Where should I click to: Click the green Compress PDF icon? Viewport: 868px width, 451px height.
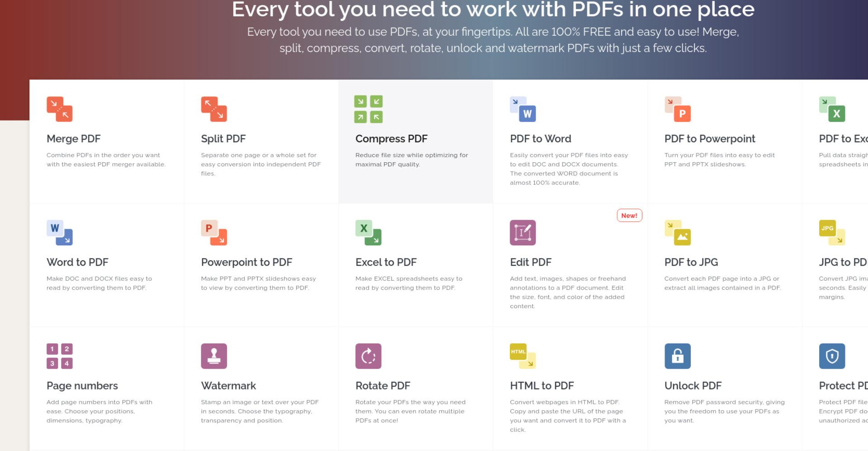(368, 109)
